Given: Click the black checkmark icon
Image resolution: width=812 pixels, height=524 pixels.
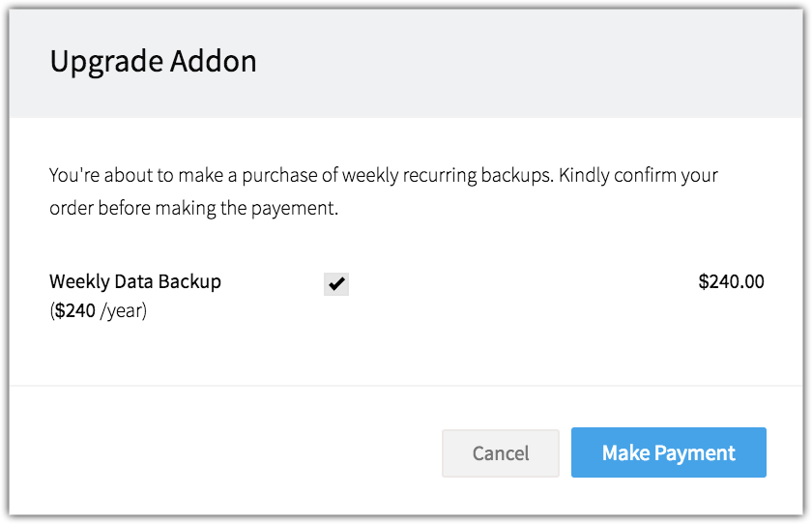Looking at the screenshot, I should (336, 283).
